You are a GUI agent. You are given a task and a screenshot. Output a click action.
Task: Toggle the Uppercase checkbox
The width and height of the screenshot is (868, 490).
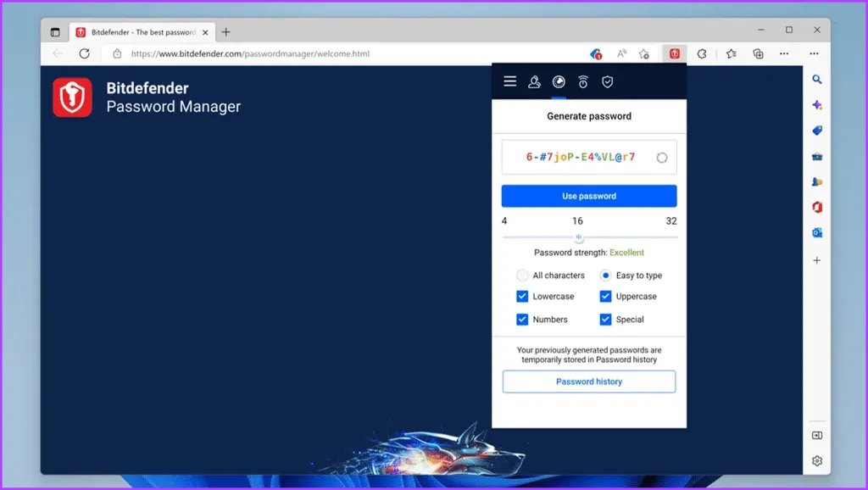coord(605,297)
